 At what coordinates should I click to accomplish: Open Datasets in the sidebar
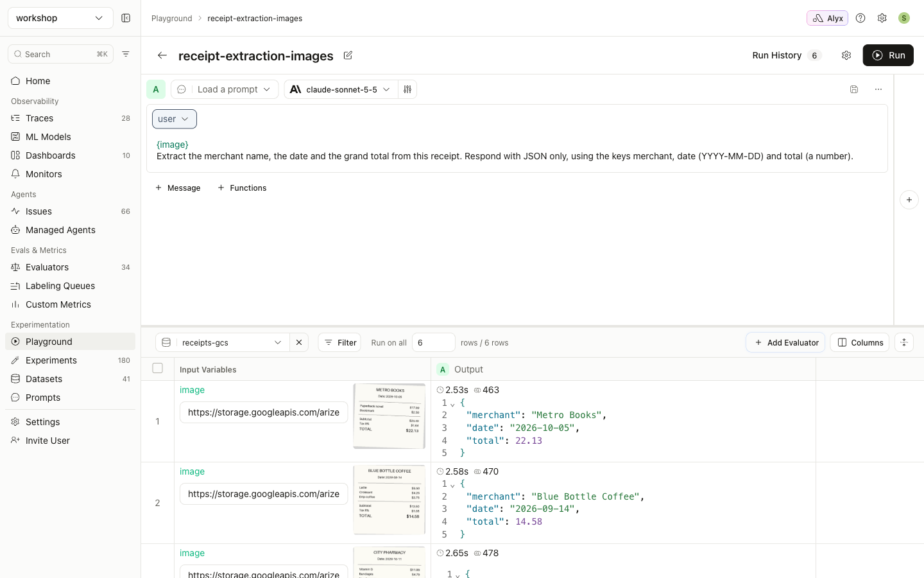coord(71,379)
